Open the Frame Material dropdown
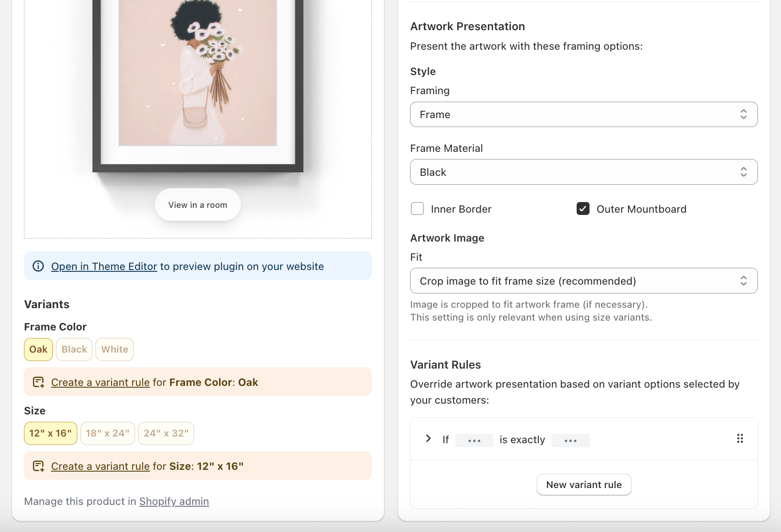The width and height of the screenshot is (781, 532). 583,172
